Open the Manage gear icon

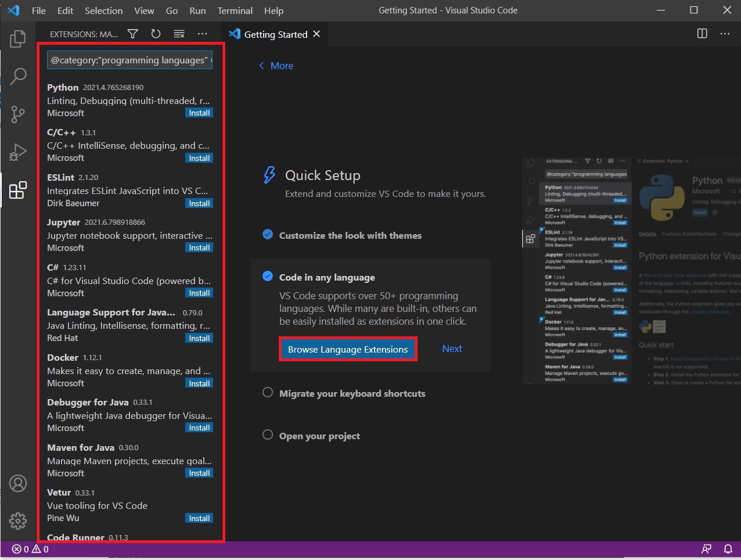click(18, 520)
